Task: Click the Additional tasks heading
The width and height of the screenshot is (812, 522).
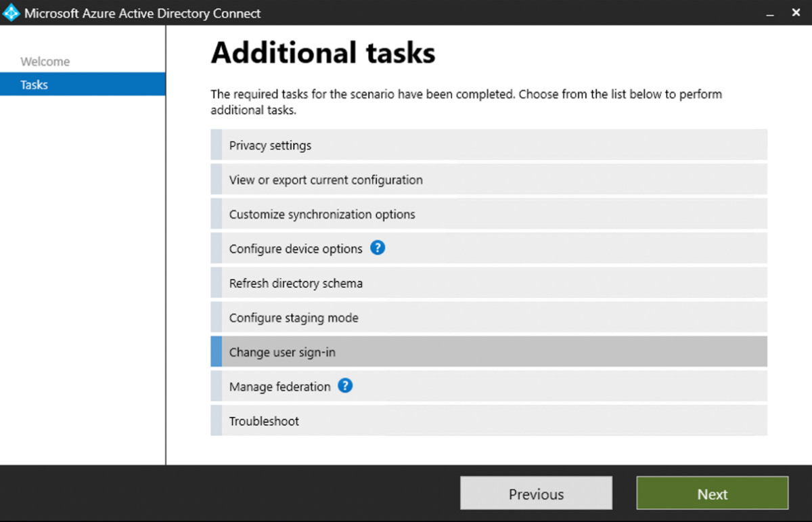Action: [323, 53]
